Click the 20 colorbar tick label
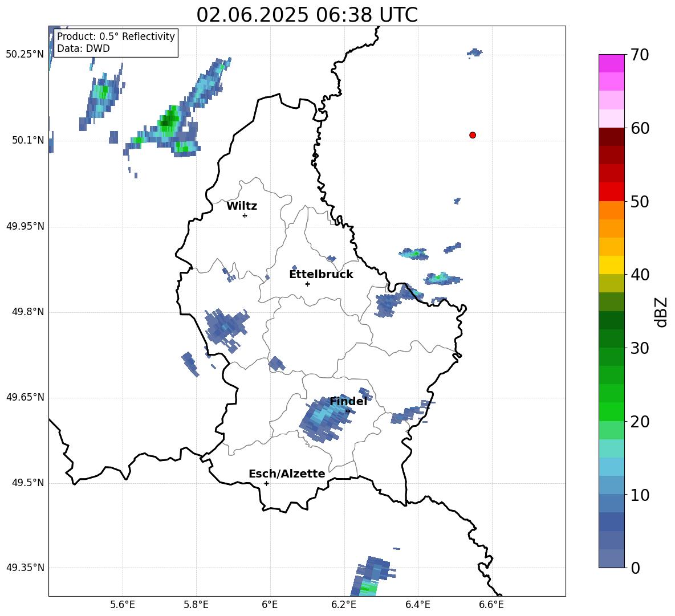This screenshot has width=675, height=616. (x=639, y=422)
